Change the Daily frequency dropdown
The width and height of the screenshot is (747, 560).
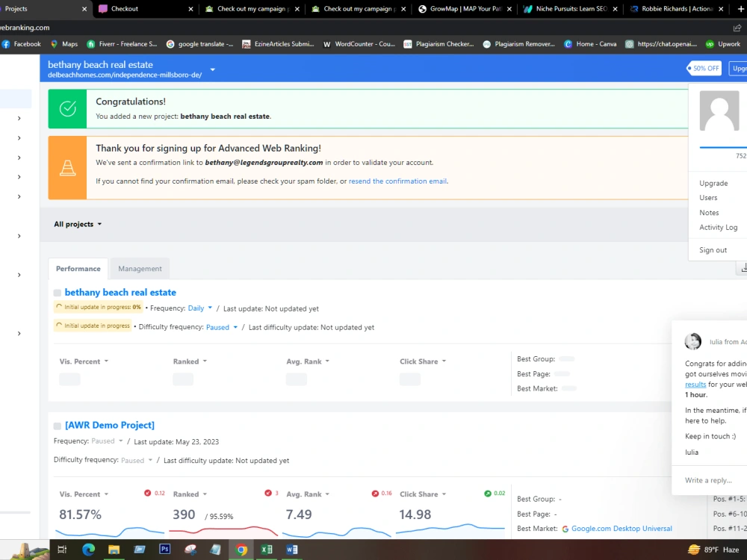click(x=199, y=308)
